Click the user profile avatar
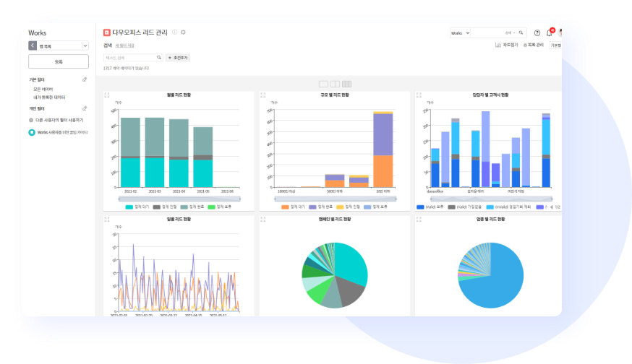 [x=560, y=32]
